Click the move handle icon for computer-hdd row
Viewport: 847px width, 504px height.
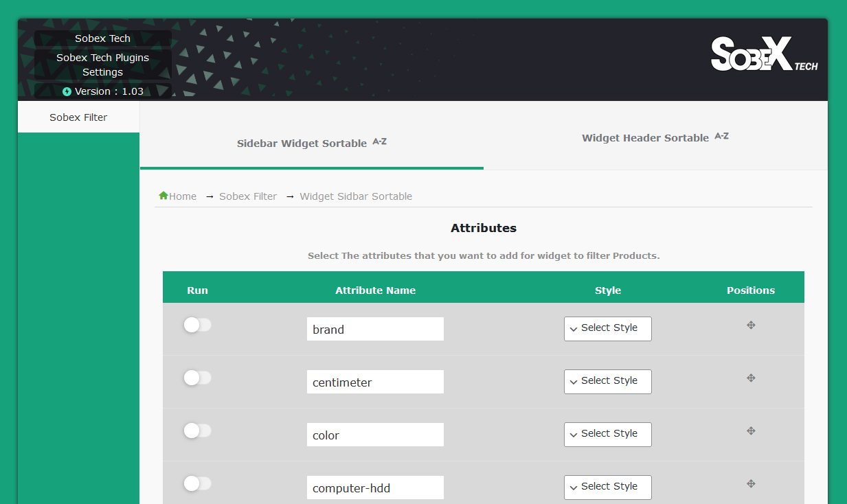tap(751, 484)
